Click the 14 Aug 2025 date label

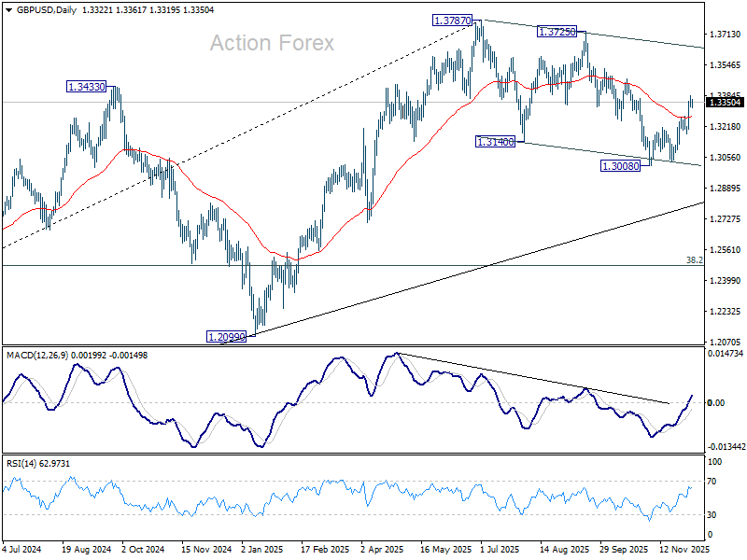click(565, 549)
